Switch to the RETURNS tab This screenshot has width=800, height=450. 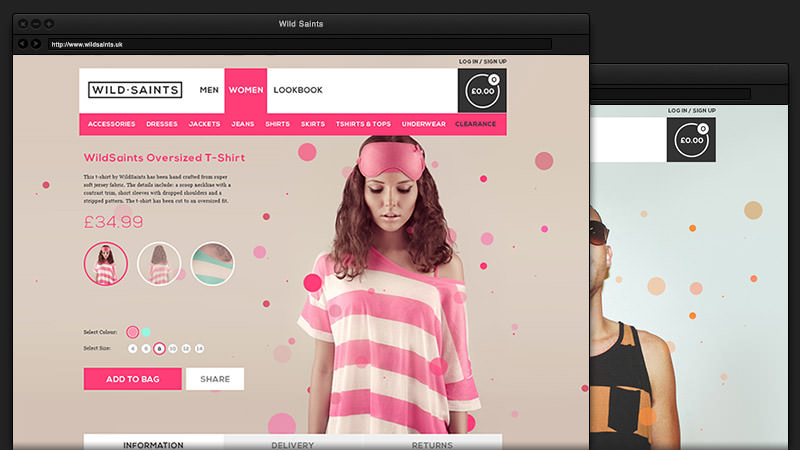[x=432, y=442]
